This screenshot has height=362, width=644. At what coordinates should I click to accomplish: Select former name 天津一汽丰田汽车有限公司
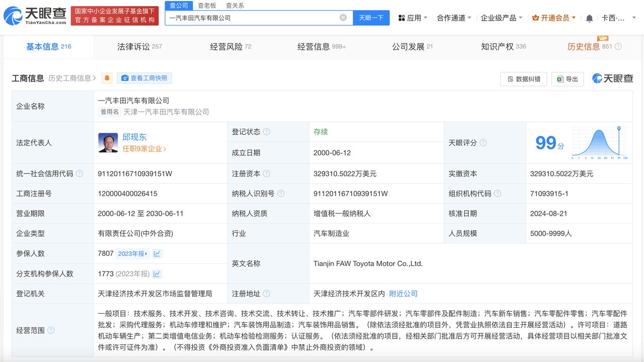166,112
